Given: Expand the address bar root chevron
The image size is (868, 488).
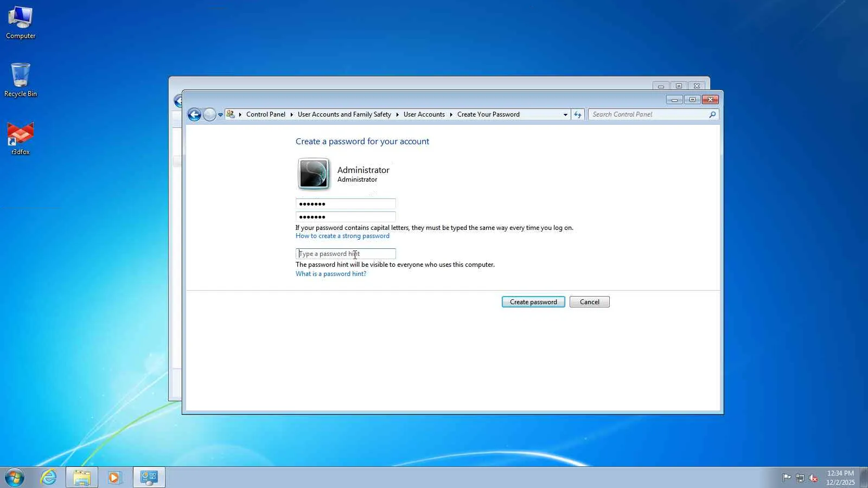Looking at the screenshot, I should click(x=240, y=114).
